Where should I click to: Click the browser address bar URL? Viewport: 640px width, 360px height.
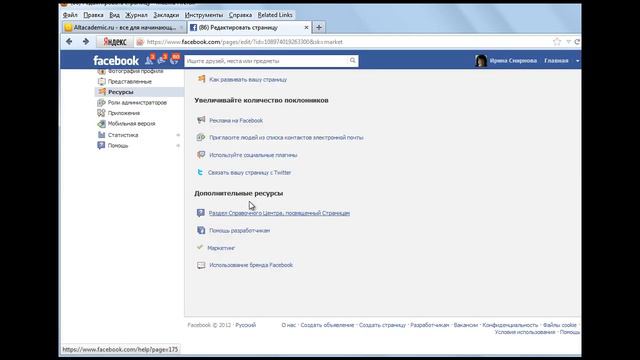[244, 42]
